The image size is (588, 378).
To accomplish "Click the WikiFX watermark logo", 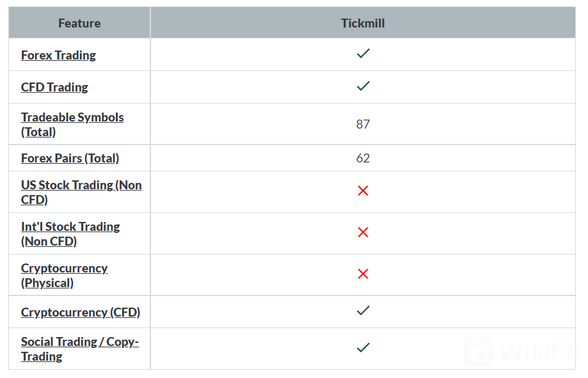I will coord(520,351).
